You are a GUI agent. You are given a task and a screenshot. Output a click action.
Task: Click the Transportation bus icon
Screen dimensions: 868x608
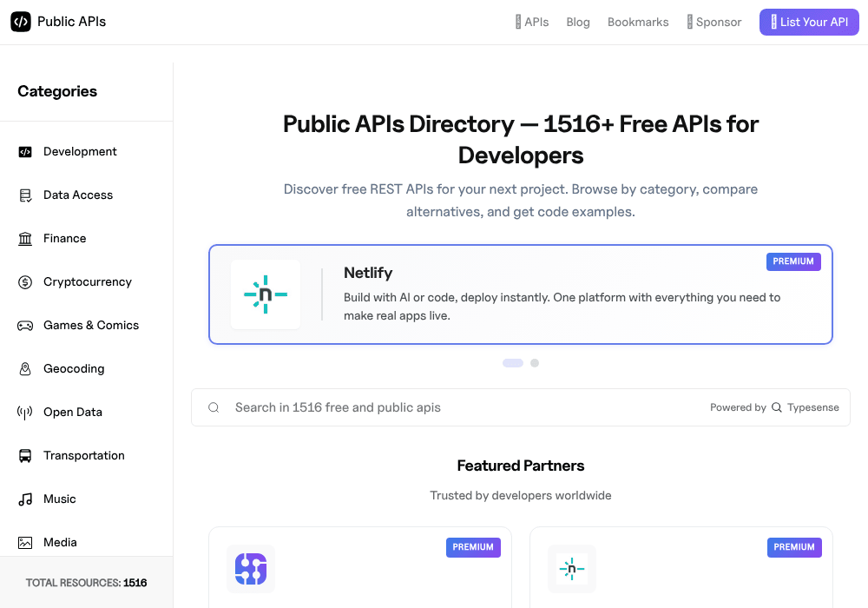point(25,456)
